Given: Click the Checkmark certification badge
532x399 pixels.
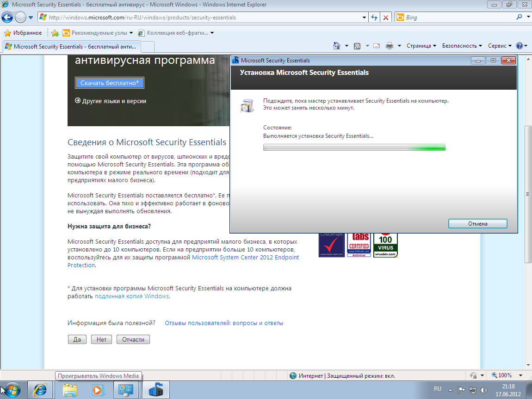Looking at the screenshot, I should point(332,245).
